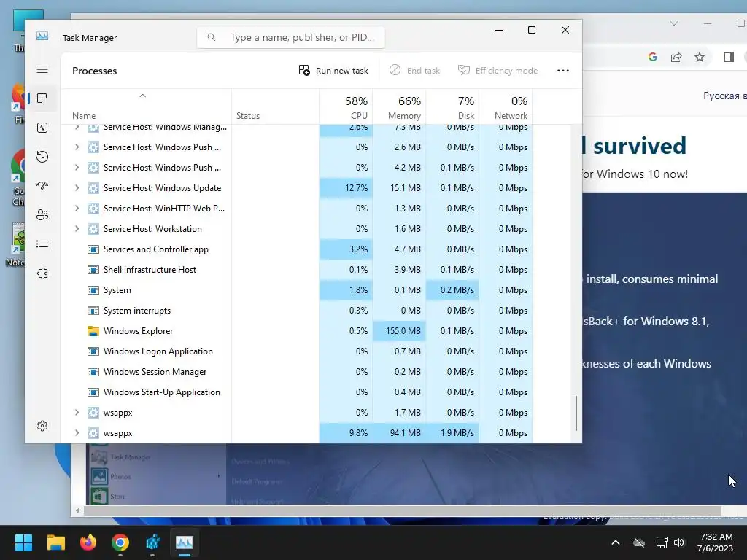Click the 155.0 MB memory cell

(x=399, y=331)
